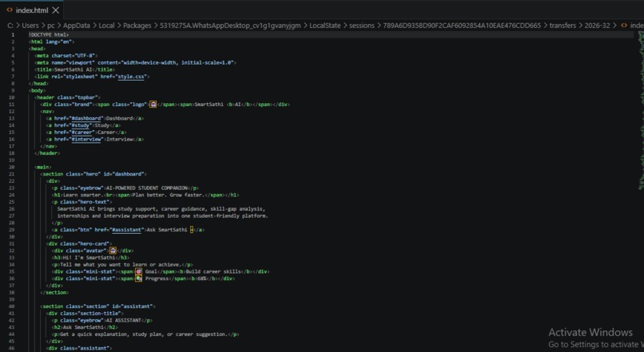Click the div class="section-title" tag
The image size is (644, 352).
(x=85, y=313)
